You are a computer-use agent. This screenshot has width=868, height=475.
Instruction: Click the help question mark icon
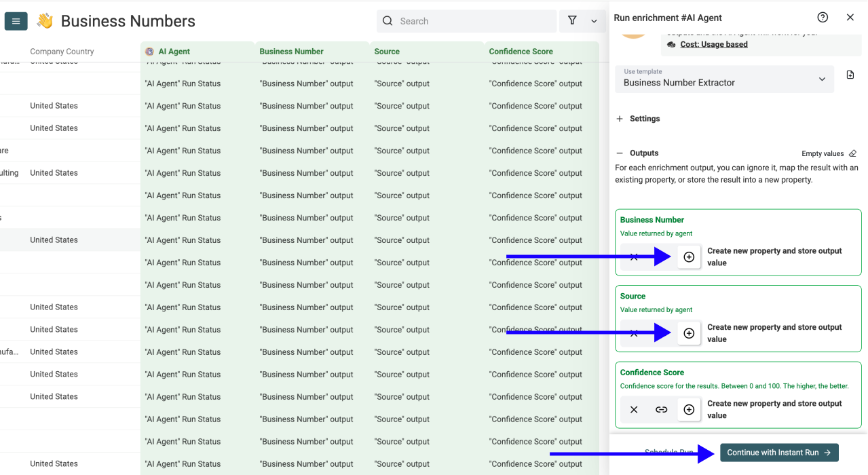point(823,18)
